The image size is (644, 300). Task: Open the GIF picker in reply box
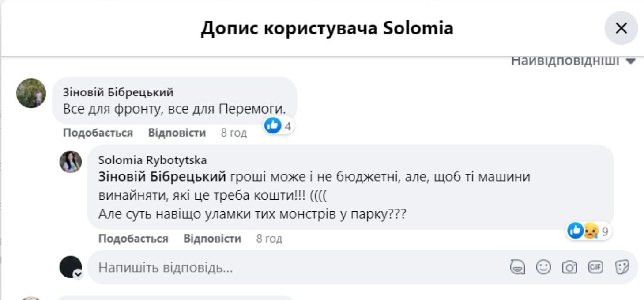[x=595, y=267]
